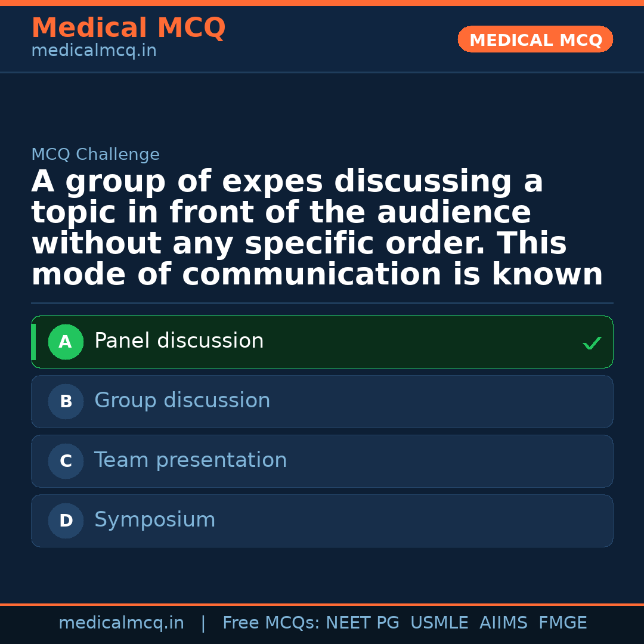This screenshot has width=644, height=644.
Task: Click the C letter circle badge
Action: pyautogui.click(x=66, y=461)
